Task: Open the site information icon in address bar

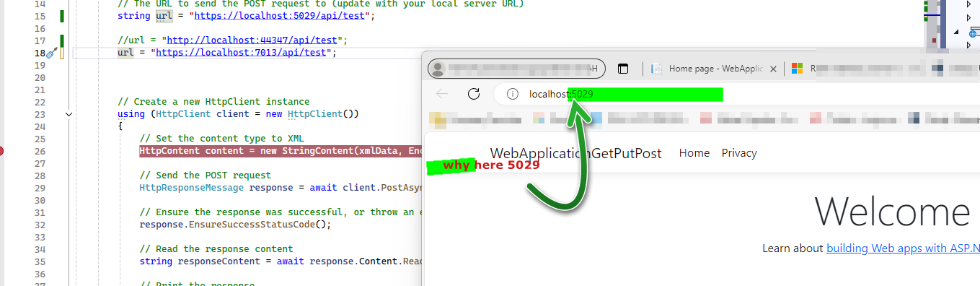Action: [x=513, y=94]
